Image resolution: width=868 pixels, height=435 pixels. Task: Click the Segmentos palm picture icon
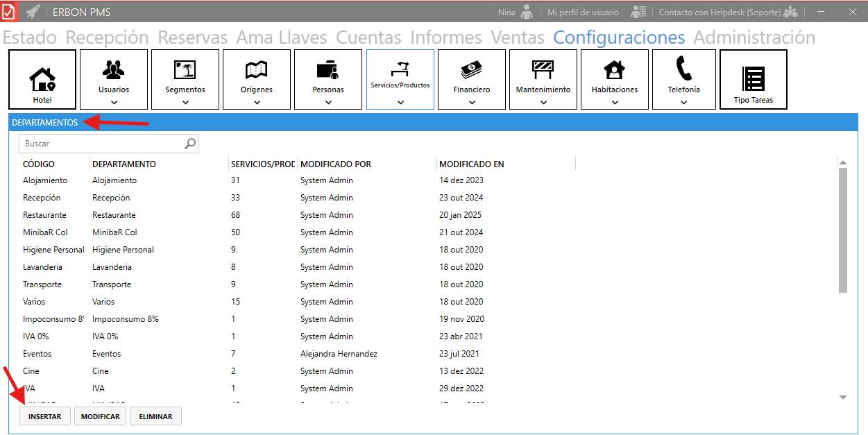tap(185, 69)
